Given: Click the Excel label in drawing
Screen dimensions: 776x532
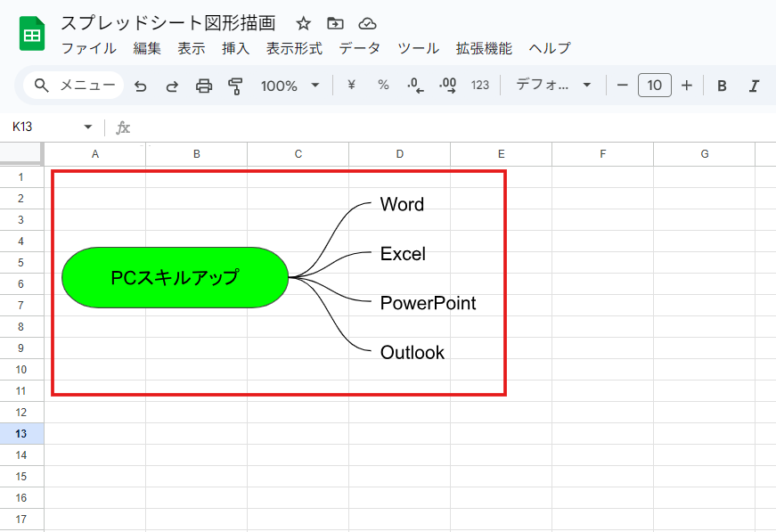Looking at the screenshot, I should [403, 254].
